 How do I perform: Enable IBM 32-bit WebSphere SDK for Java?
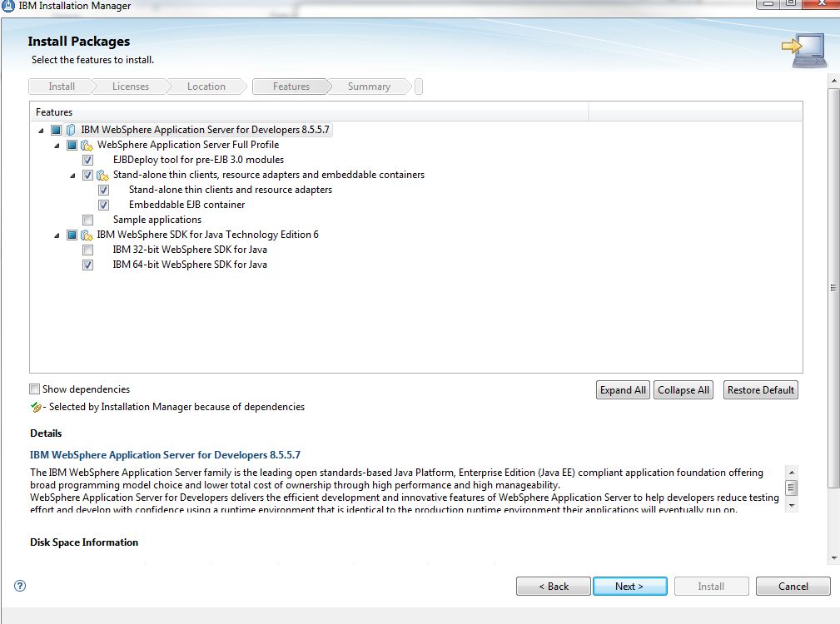pyautogui.click(x=88, y=250)
